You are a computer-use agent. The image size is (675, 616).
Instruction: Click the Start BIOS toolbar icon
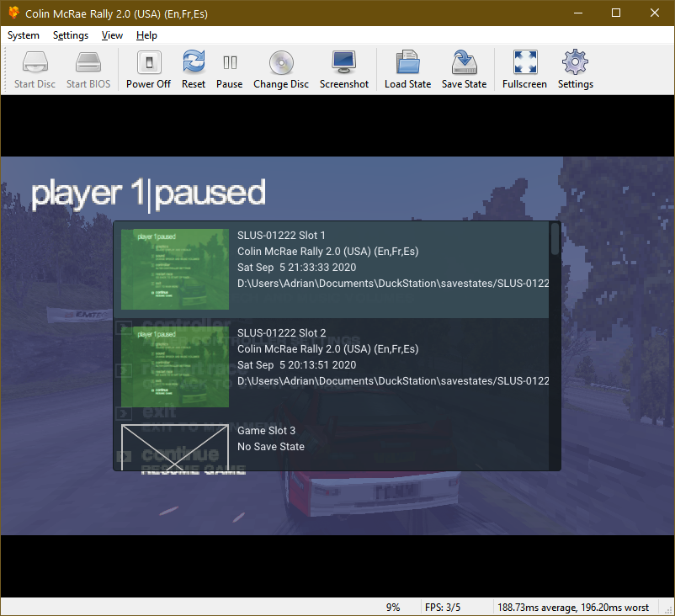click(x=88, y=70)
